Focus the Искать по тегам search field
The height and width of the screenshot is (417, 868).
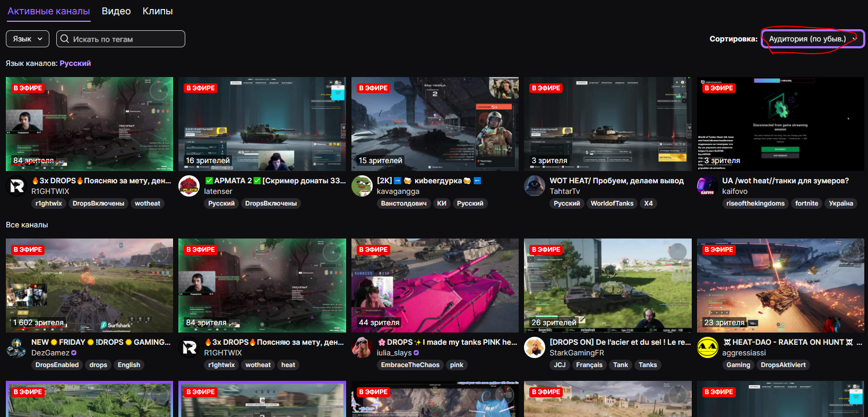(x=121, y=39)
